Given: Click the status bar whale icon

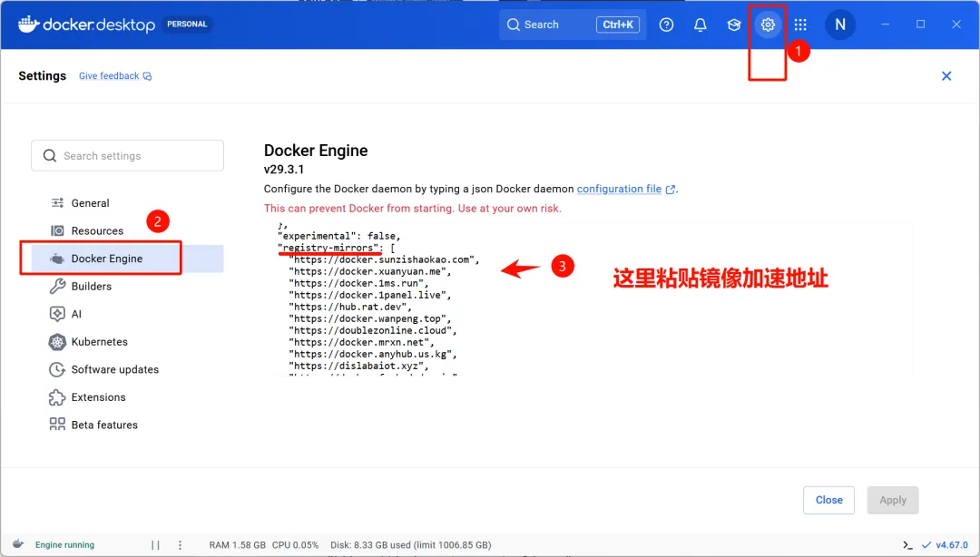Looking at the screenshot, I should click(18, 544).
